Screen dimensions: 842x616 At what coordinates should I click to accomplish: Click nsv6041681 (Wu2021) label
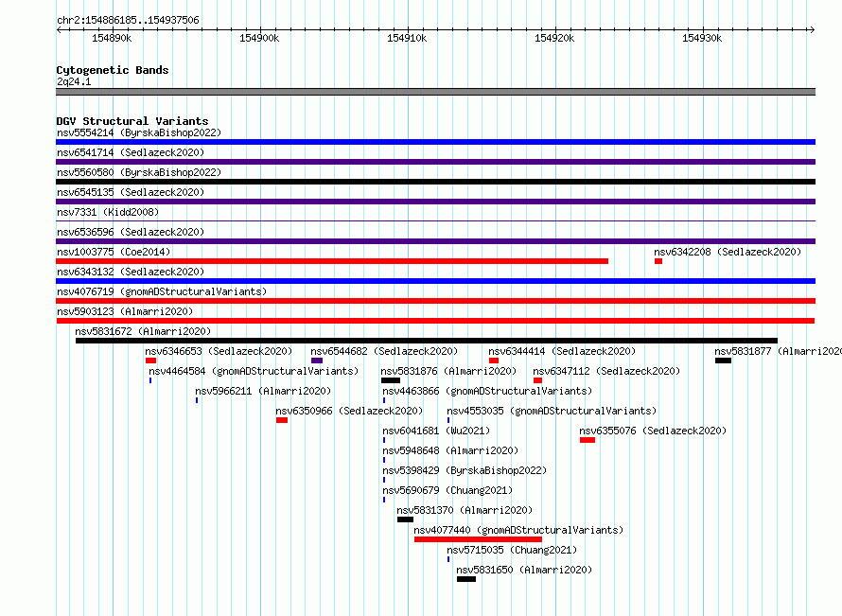click(x=436, y=431)
